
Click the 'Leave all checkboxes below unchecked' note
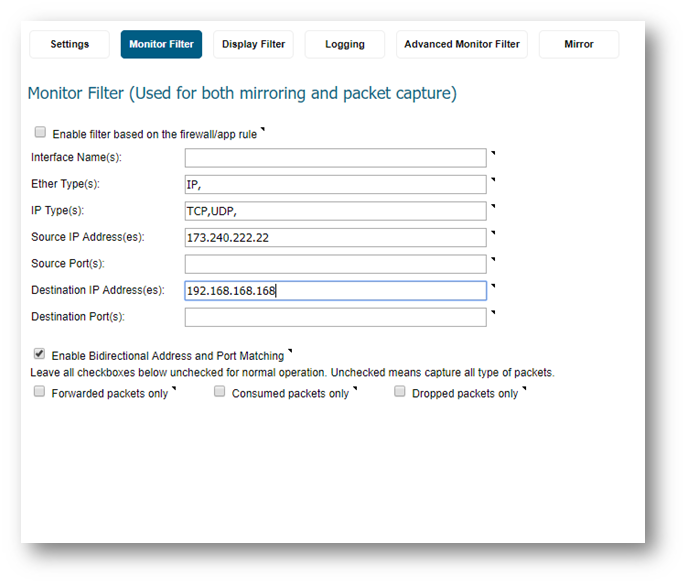tap(292, 372)
